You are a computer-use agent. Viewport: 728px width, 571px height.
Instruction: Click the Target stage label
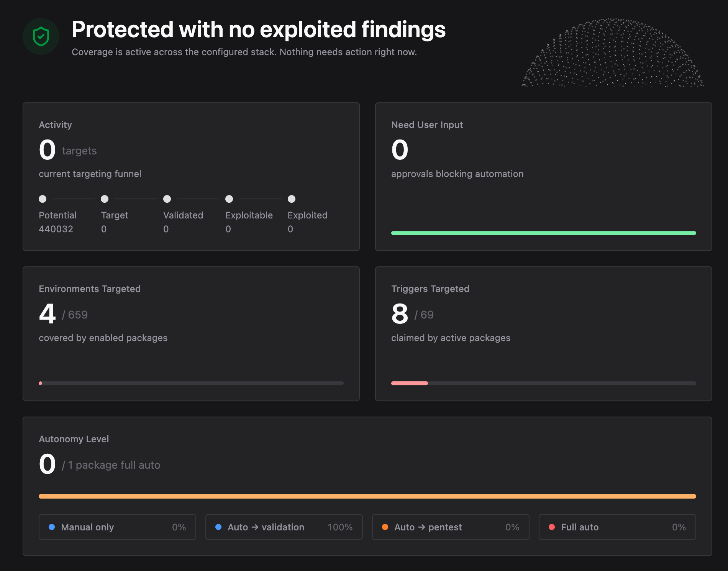(x=115, y=215)
